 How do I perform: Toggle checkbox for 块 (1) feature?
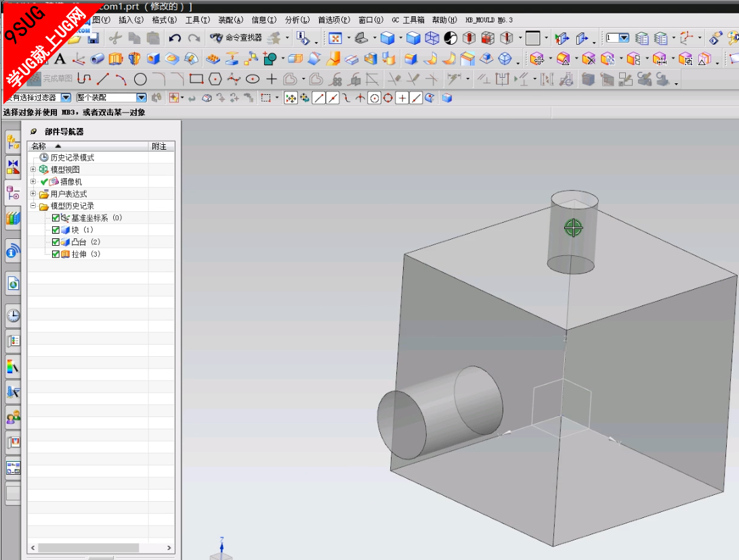pos(56,230)
